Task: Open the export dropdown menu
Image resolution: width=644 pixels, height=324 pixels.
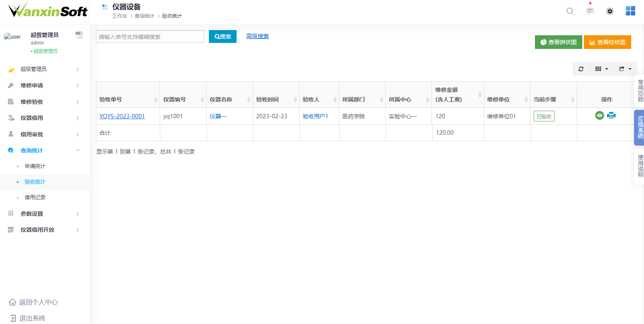Action: pos(625,69)
